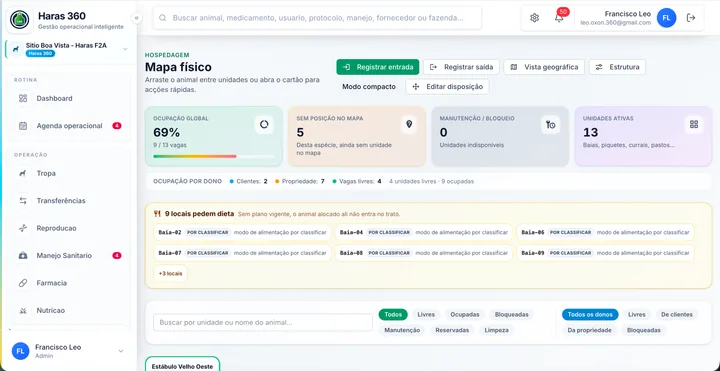Click the Manejo Sanitario medical kit icon
The image size is (720, 371).
(x=23, y=255)
